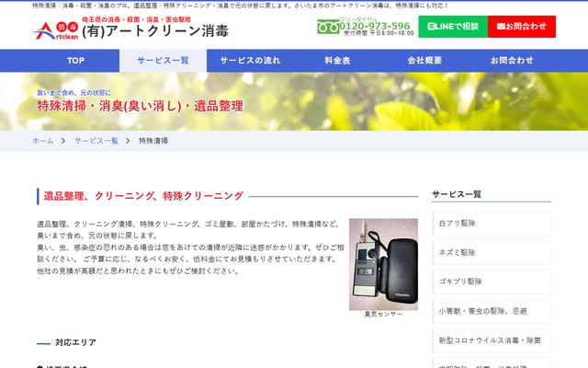Image resolution: width=588 pixels, height=368 pixels.
Task: Open the お問合わせ navigation tab
Action: [512, 61]
